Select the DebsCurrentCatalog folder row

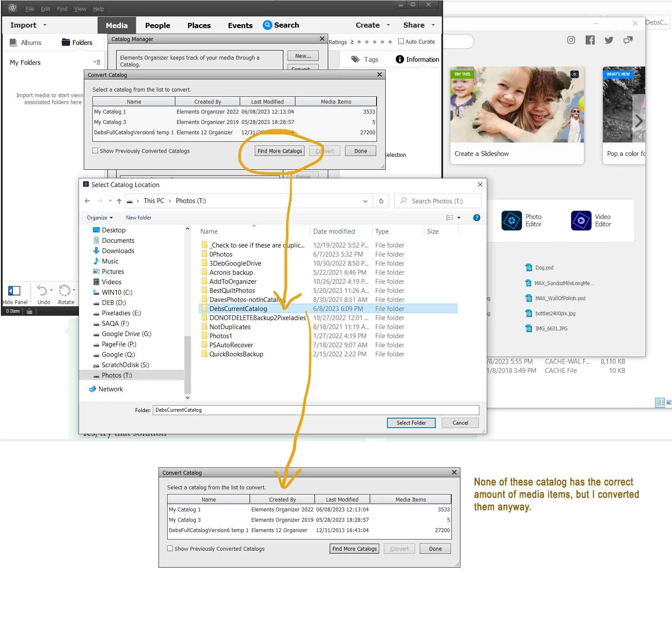(x=328, y=308)
